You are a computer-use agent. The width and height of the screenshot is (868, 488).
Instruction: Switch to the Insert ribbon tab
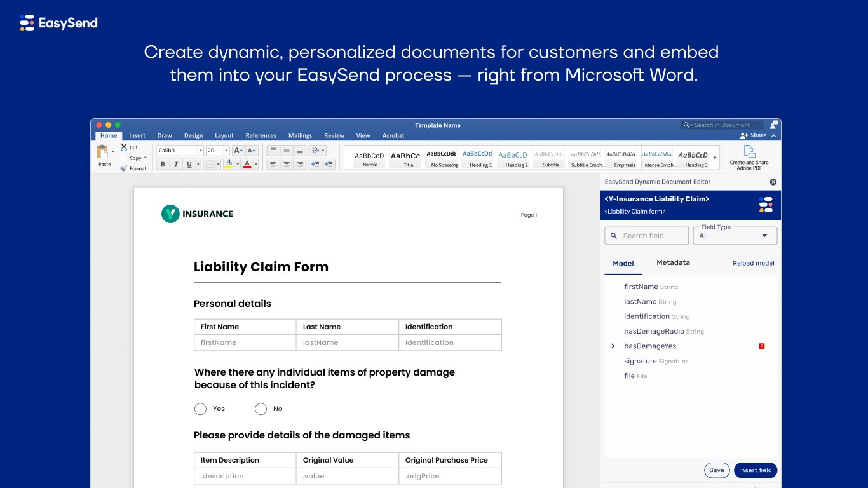(137, 135)
